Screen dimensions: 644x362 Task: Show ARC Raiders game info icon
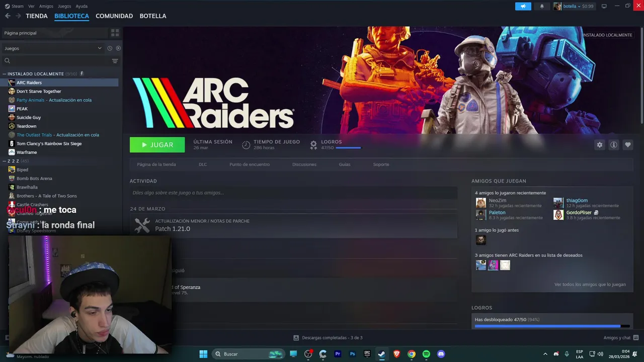point(614,145)
